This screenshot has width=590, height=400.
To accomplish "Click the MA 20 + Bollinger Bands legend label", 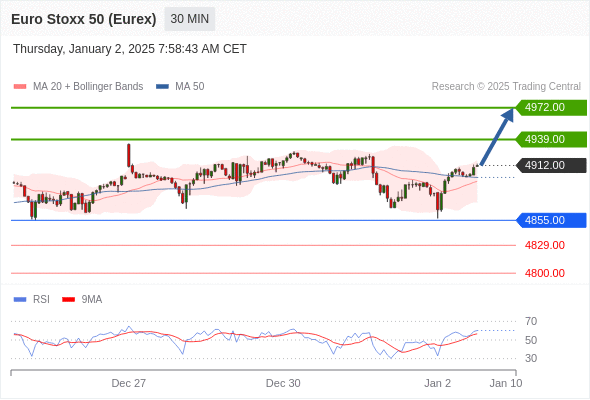I will coord(88,87).
